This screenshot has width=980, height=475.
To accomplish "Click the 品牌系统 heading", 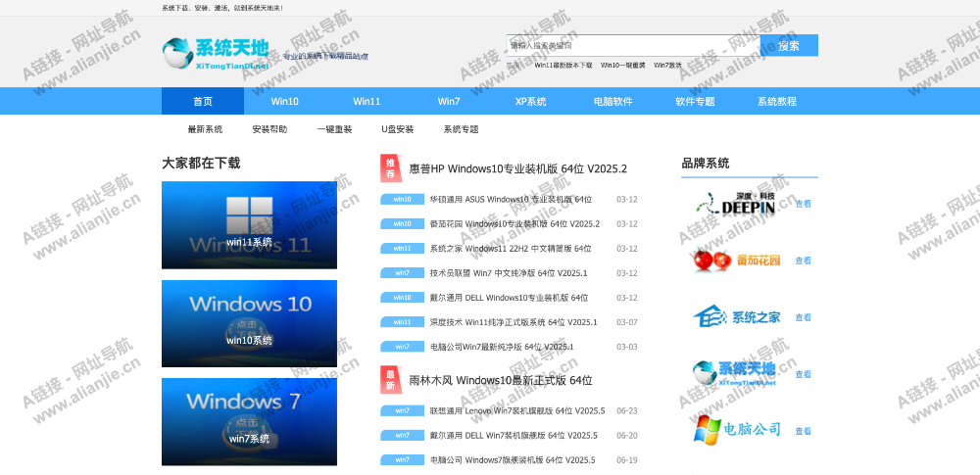I will click(x=705, y=164).
